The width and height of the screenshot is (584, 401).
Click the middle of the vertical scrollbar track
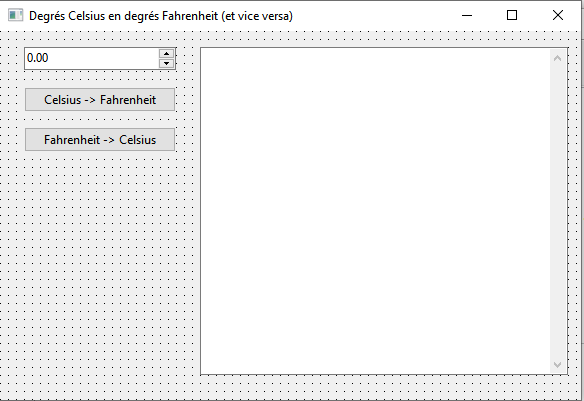tap(558, 211)
